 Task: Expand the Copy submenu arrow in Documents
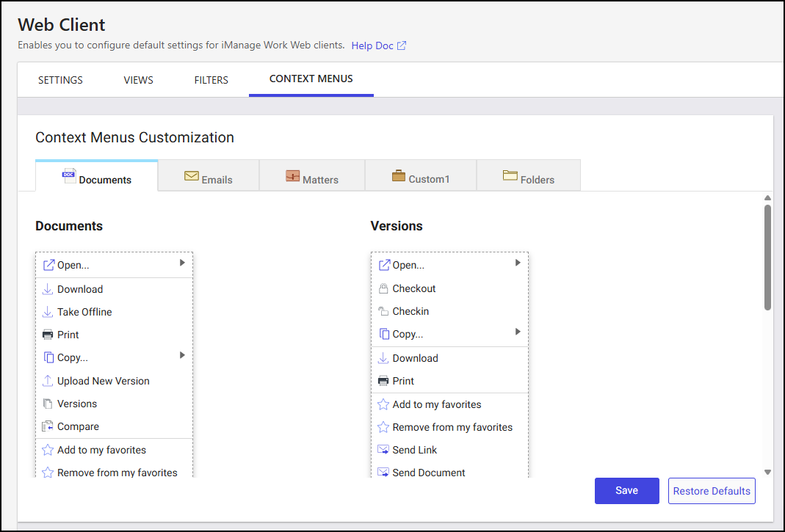pos(182,355)
